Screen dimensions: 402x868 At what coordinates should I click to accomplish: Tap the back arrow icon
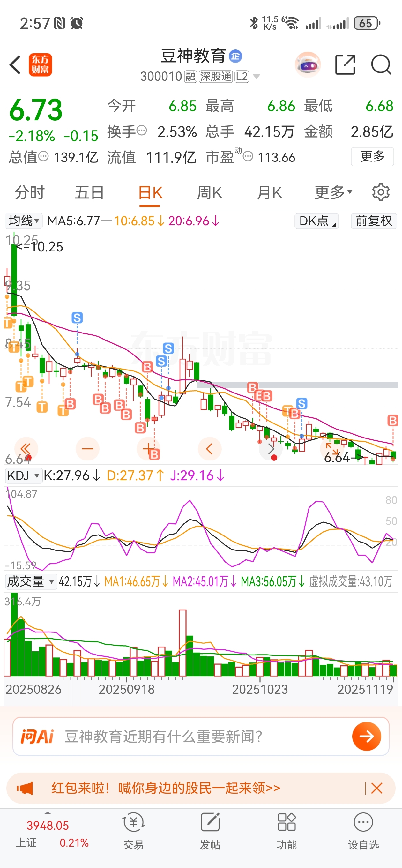click(x=15, y=64)
